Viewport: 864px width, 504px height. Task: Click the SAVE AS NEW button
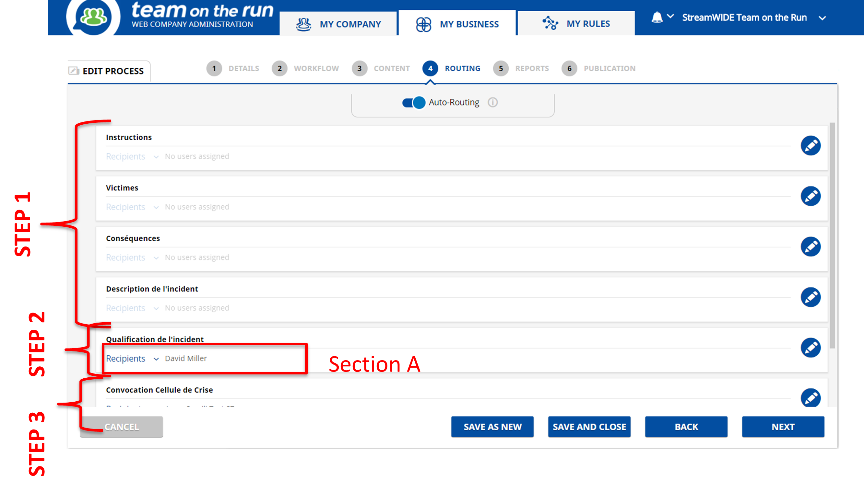[x=492, y=427]
